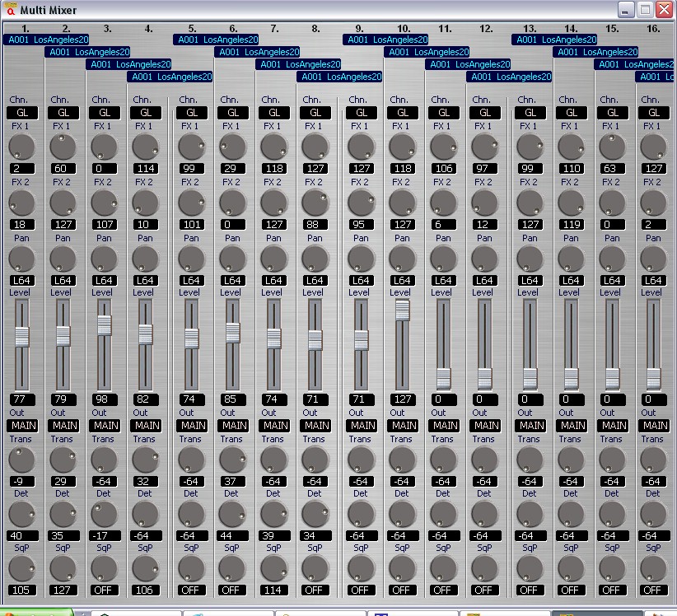This screenshot has height=616, width=677.
Task: Click the SqP knob on channel 4
Action: click(x=145, y=569)
